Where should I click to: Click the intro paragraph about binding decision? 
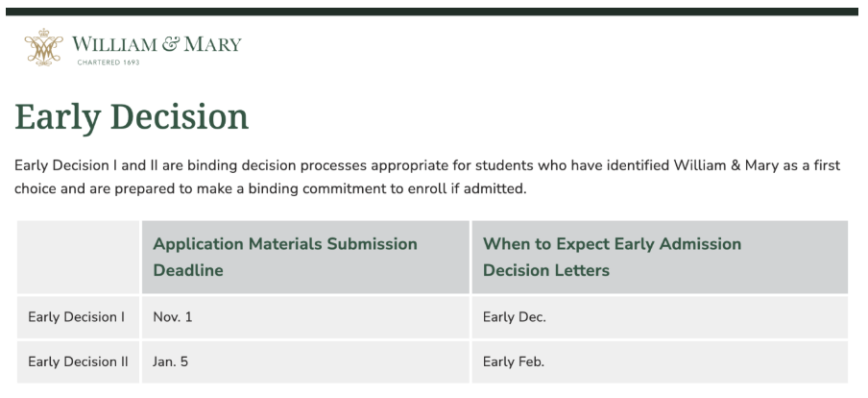coord(427,177)
